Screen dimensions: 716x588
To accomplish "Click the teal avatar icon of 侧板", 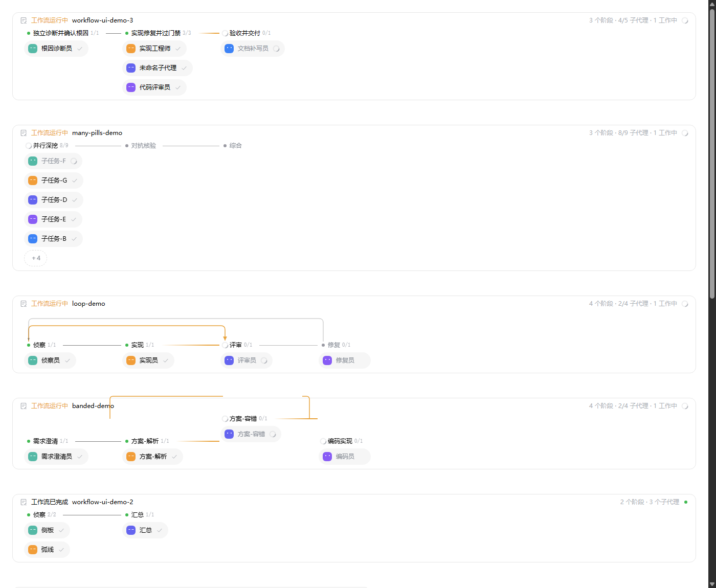I will [33, 530].
